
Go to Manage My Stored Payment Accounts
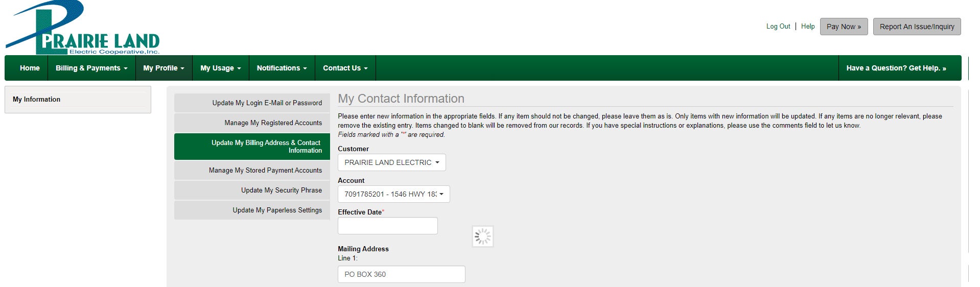252,170
